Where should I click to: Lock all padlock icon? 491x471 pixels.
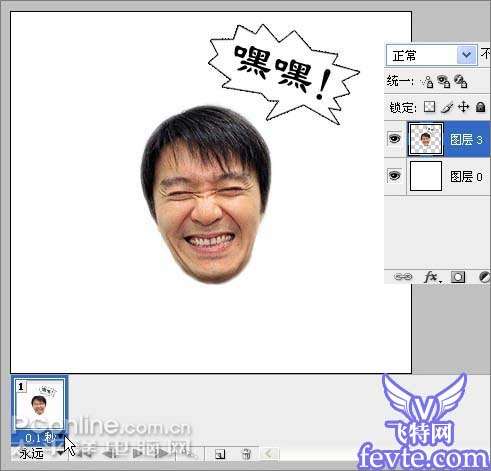pyautogui.click(x=480, y=107)
